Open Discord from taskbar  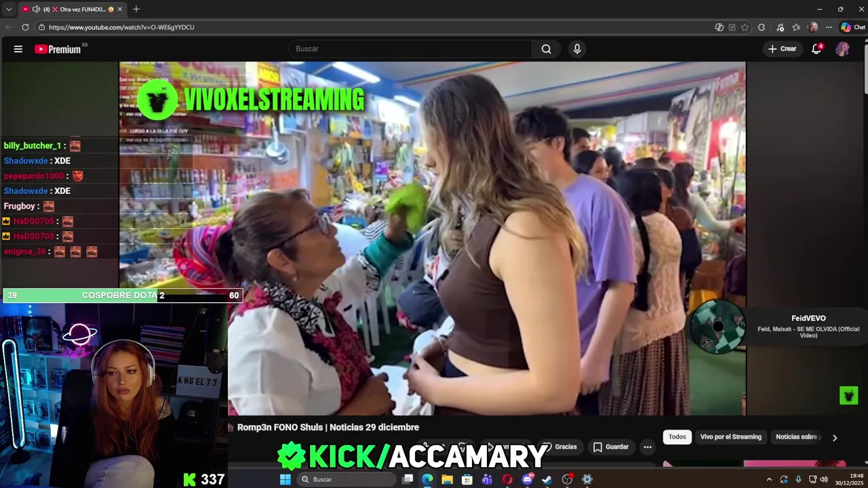pyautogui.click(x=528, y=479)
